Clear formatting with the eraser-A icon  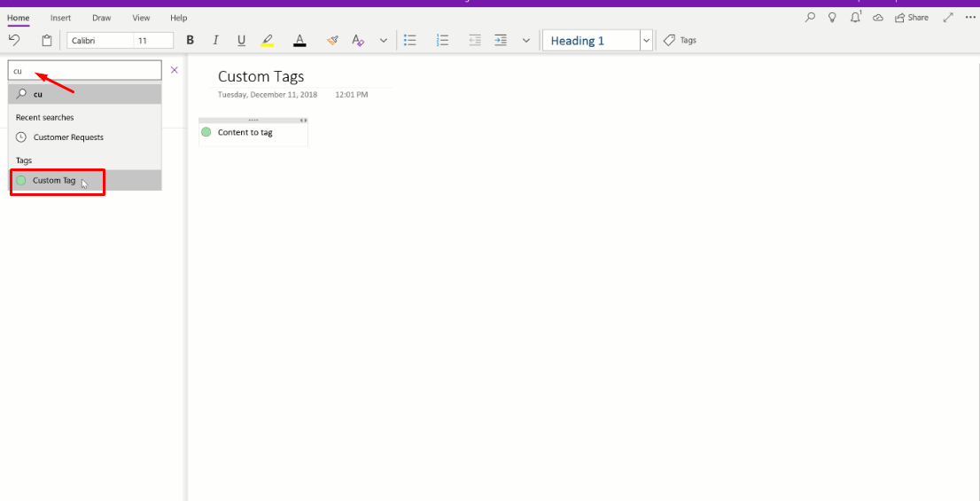(x=357, y=41)
